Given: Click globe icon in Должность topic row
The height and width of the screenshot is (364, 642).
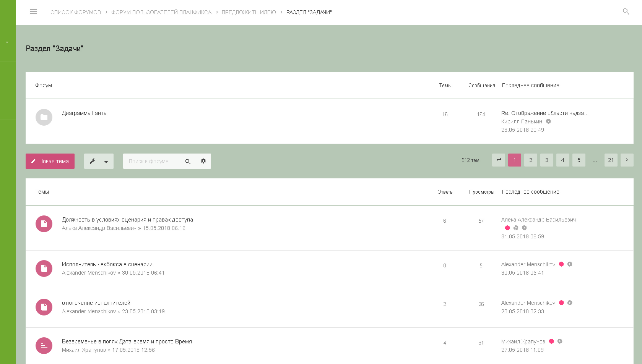Looking at the screenshot, I should [516, 228].
